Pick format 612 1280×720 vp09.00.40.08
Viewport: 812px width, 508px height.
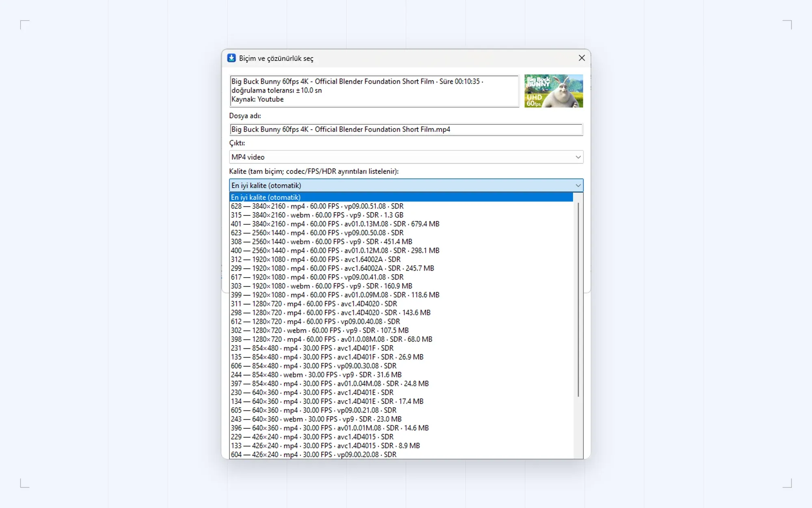pos(401,321)
